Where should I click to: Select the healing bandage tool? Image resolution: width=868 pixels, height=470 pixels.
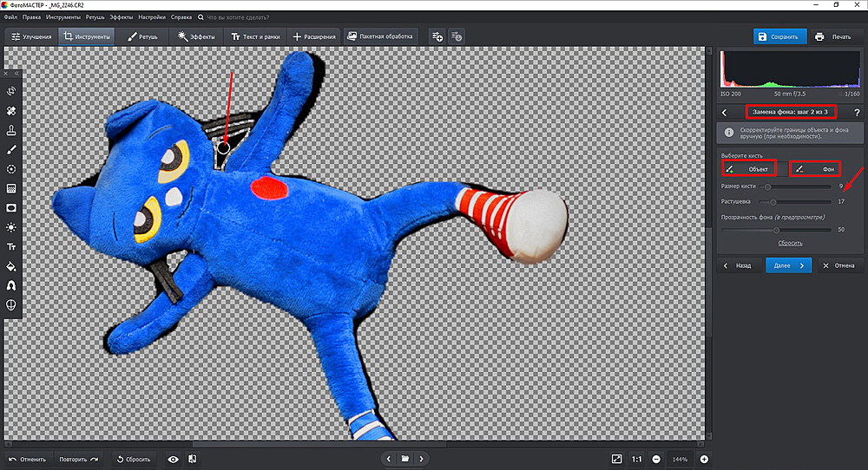coord(11,112)
